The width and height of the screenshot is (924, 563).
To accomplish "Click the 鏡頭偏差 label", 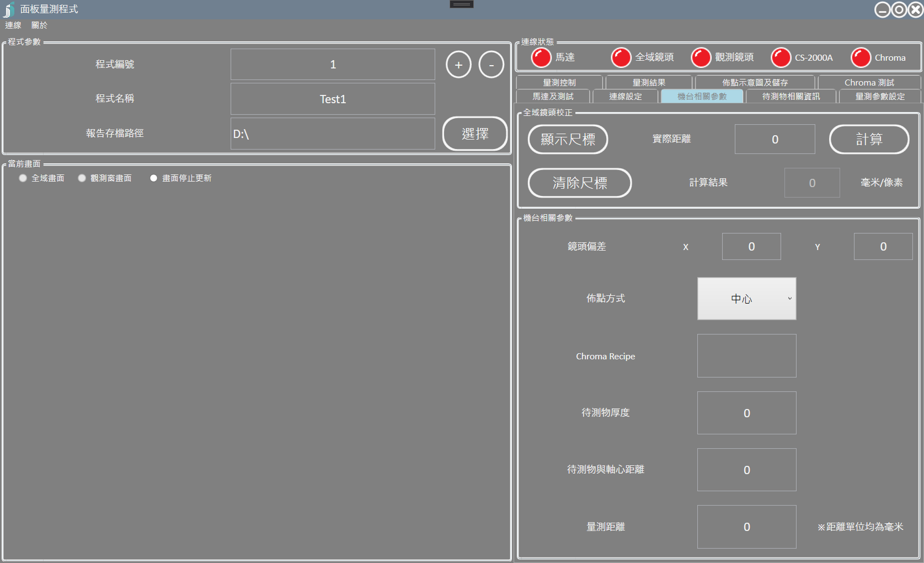I will click(x=587, y=247).
